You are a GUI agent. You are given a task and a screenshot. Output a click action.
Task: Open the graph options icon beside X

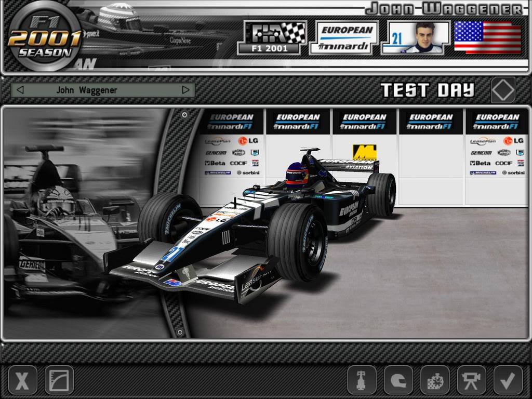click(x=59, y=380)
